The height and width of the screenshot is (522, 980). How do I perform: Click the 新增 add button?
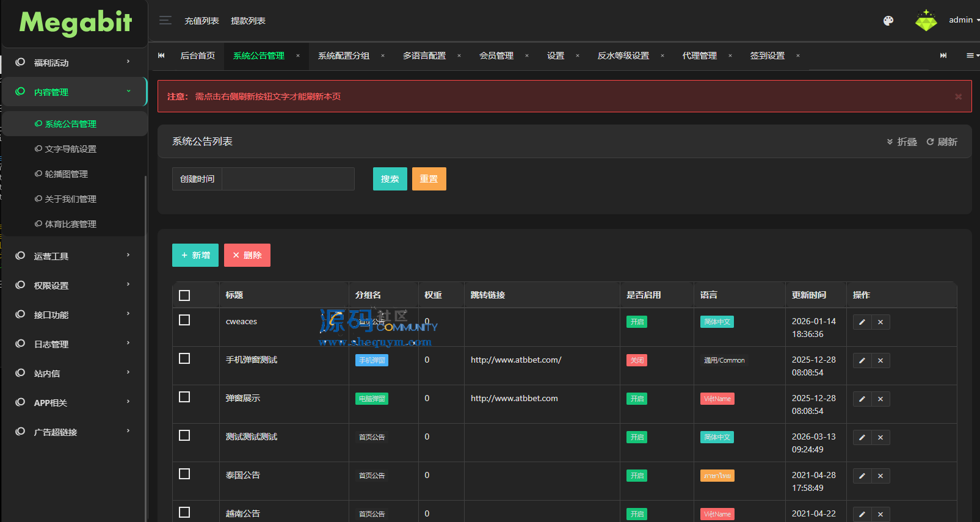pyautogui.click(x=195, y=255)
